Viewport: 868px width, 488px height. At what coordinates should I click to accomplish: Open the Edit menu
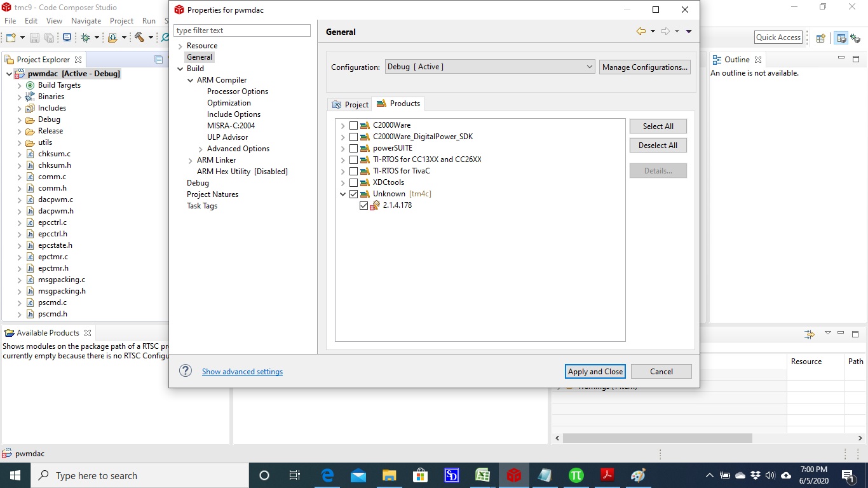tap(31, 20)
